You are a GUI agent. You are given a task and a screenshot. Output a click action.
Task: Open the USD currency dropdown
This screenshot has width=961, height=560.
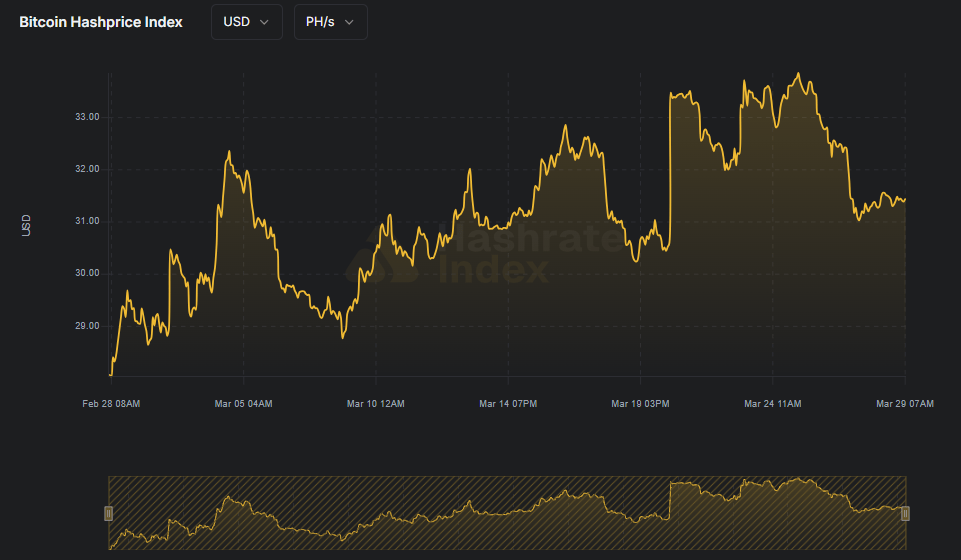[x=247, y=22]
